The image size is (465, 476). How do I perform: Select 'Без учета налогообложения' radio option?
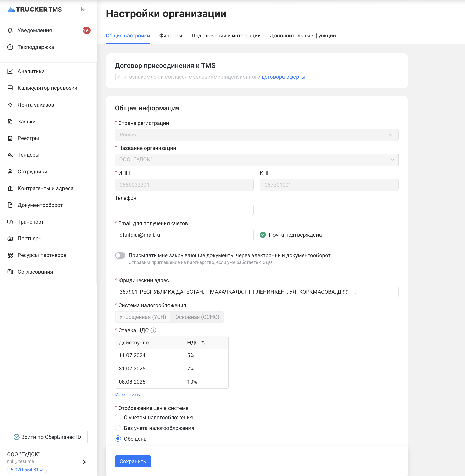point(118,428)
